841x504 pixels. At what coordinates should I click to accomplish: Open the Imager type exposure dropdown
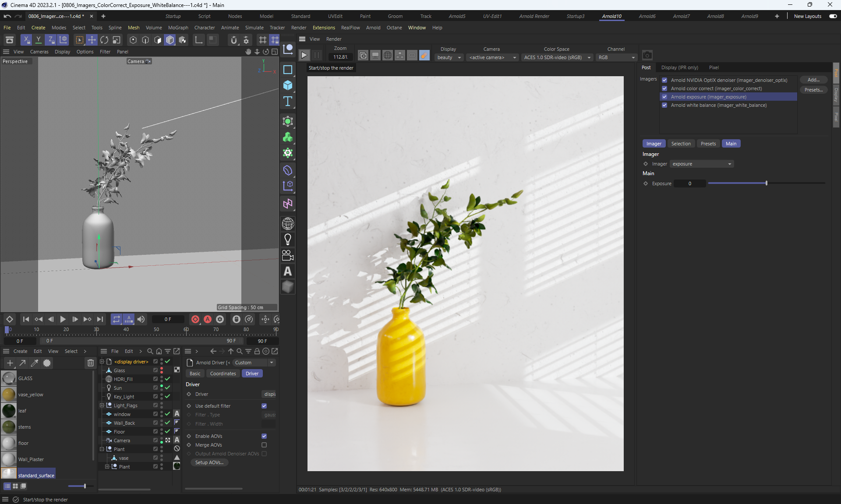pos(701,164)
